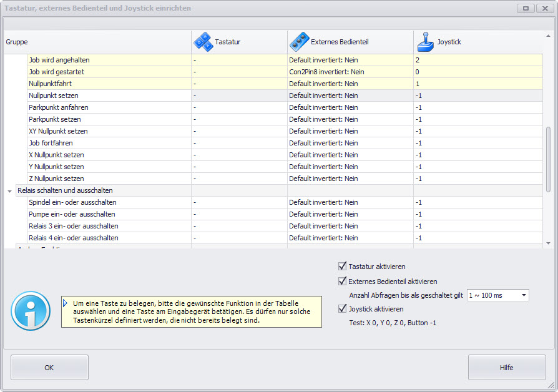558x392 pixels.
Task: Select the Nullpunkt setzen row
Action: [x=55, y=96]
